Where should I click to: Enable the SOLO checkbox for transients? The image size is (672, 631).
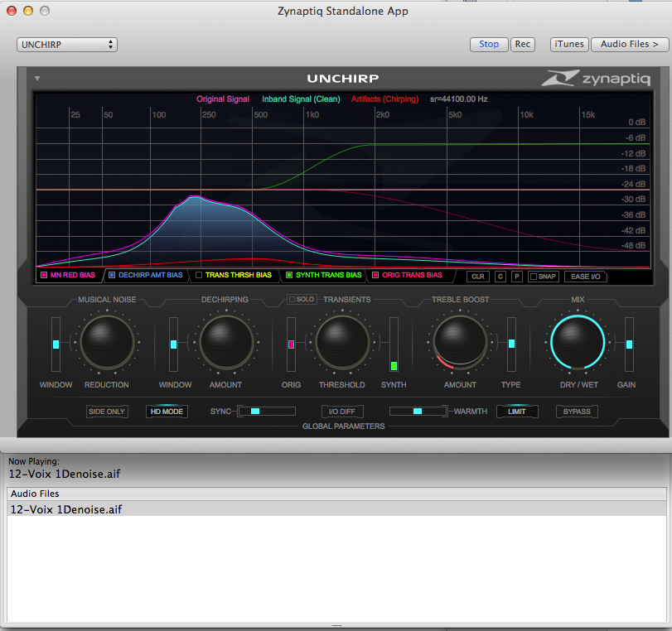(292, 299)
